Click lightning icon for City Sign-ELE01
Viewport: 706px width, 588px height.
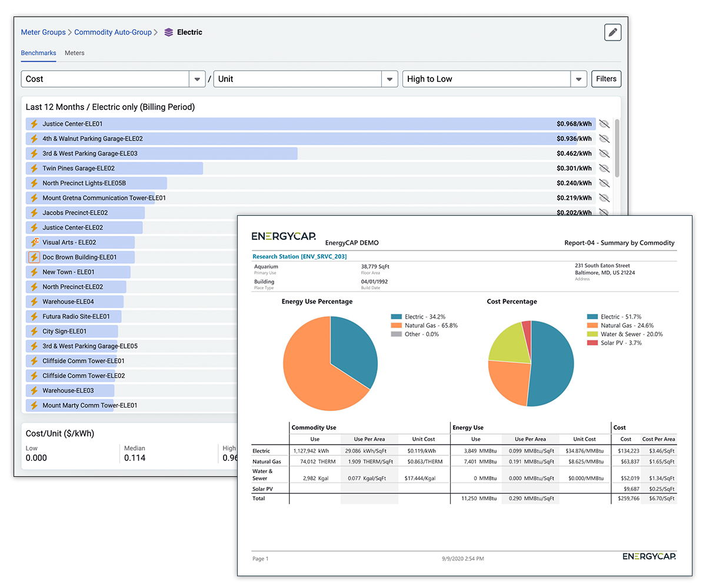[x=34, y=331]
